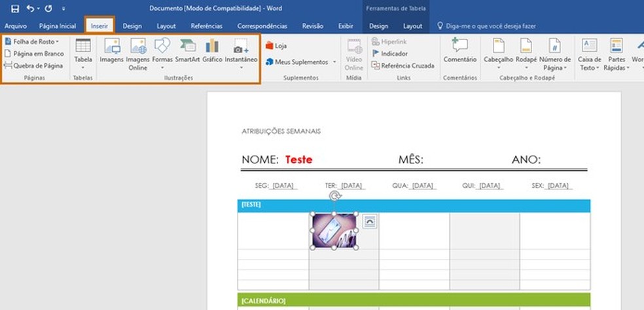Click the SmartArt icon
This screenshot has width=644, height=310.
187,51
